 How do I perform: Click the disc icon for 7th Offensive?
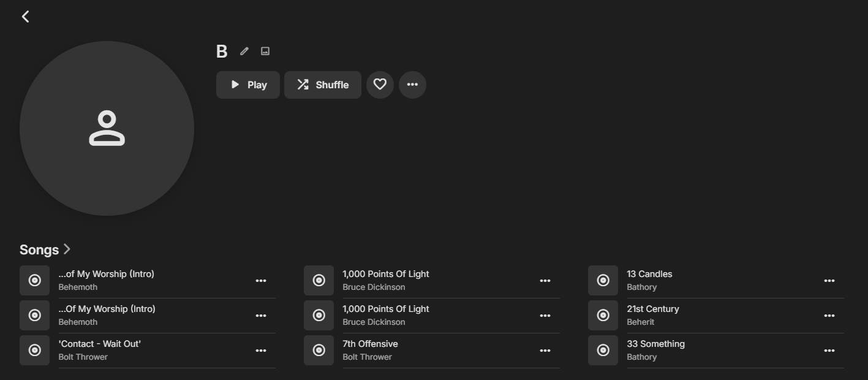pyautogui.click(x=319, y=350)
